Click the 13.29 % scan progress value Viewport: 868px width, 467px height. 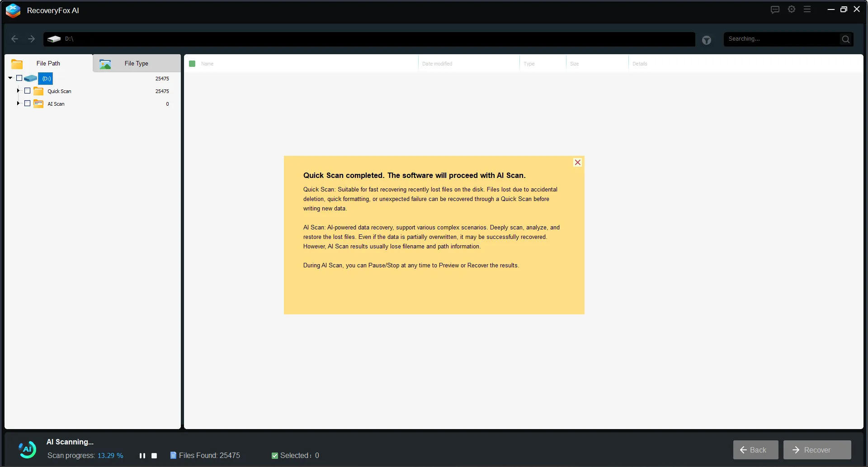110,456
